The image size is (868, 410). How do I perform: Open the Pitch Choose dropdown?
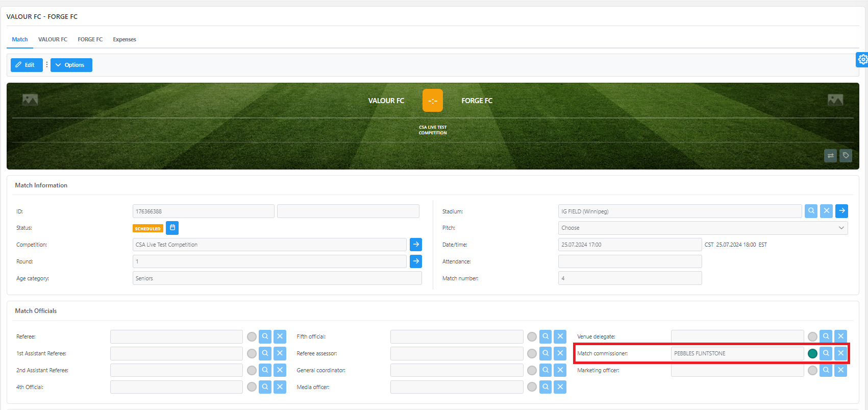pos(703,228)
